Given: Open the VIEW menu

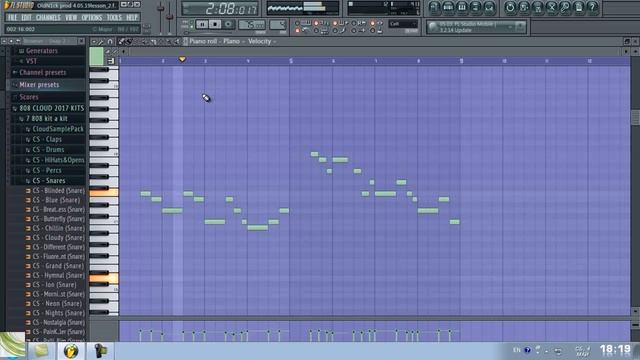Looking at the screenshot, I should 71,18.
